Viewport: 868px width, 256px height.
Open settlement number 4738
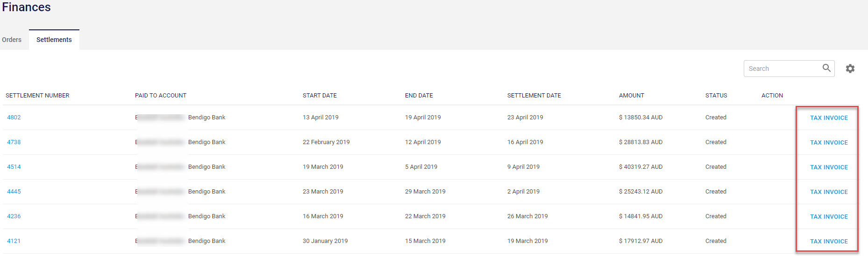(14, 142)
